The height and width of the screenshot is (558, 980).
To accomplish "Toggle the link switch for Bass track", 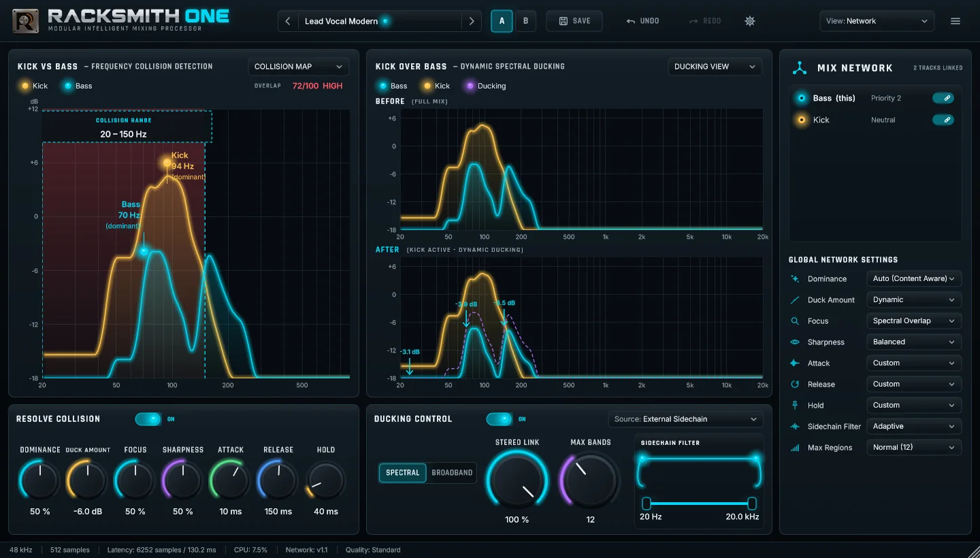I will (x=943, y=98).
